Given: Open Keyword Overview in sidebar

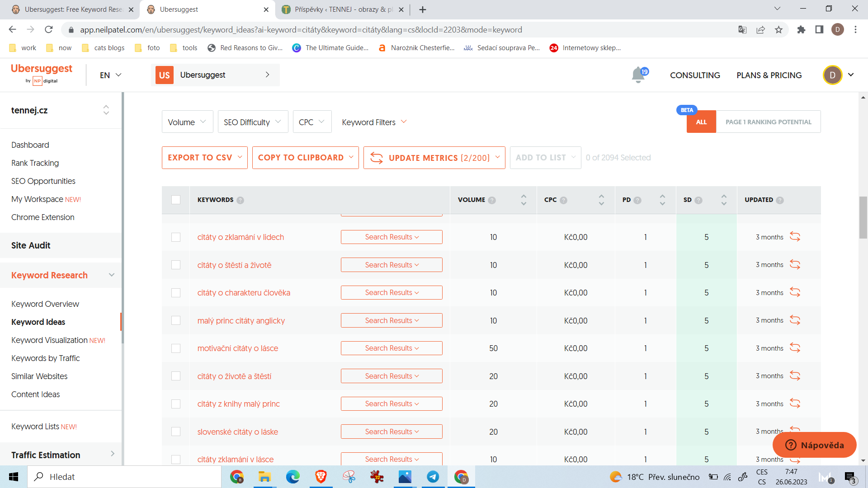Looking at the screenshot, I should point(45,304).
